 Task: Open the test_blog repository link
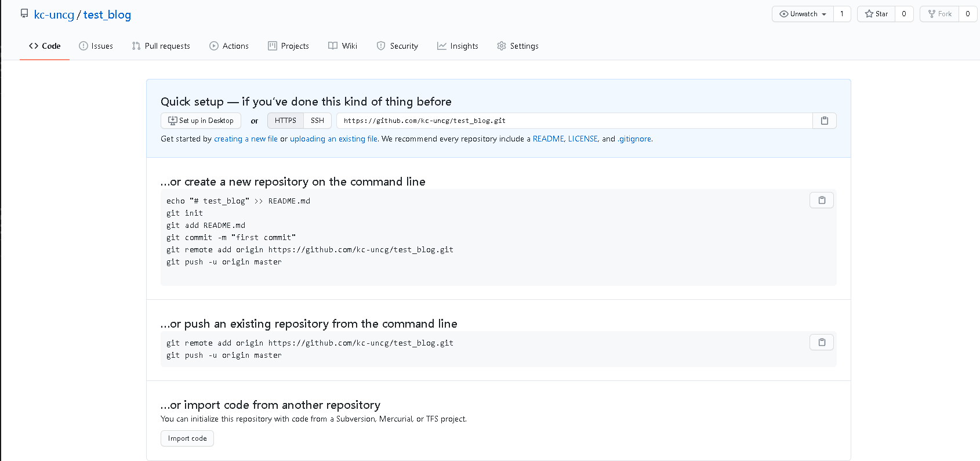(107, 14)
